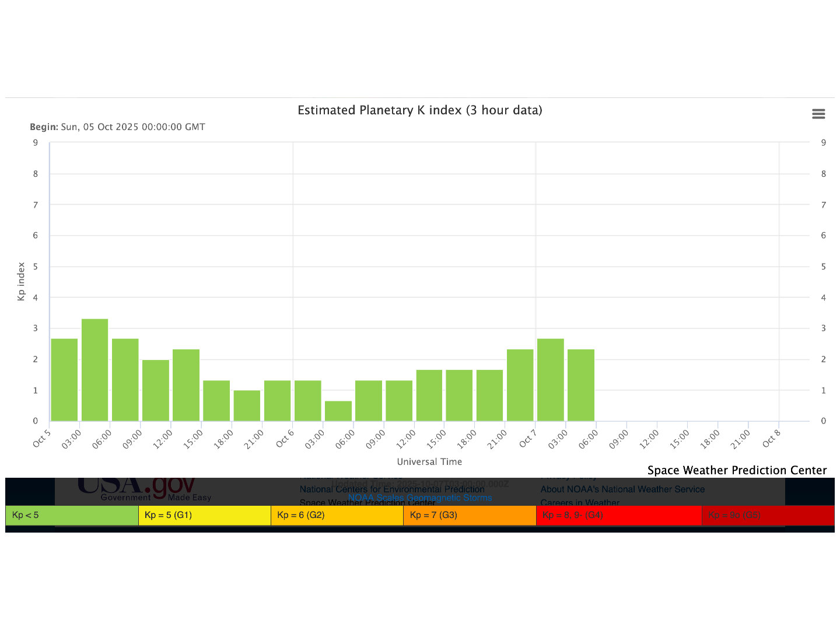The image size is (840, 630).
Task: Click the chart title Estimated Planetary K index
Action: (x=419, y=110)
